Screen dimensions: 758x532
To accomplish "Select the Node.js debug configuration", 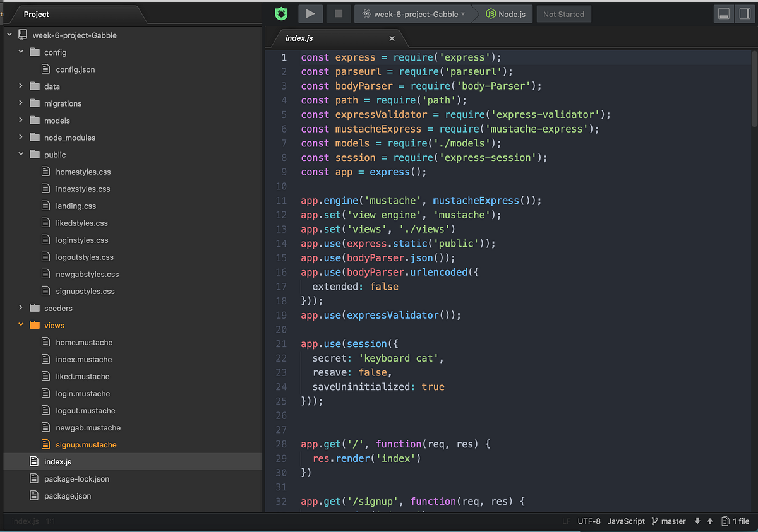I will click(505, 14).
